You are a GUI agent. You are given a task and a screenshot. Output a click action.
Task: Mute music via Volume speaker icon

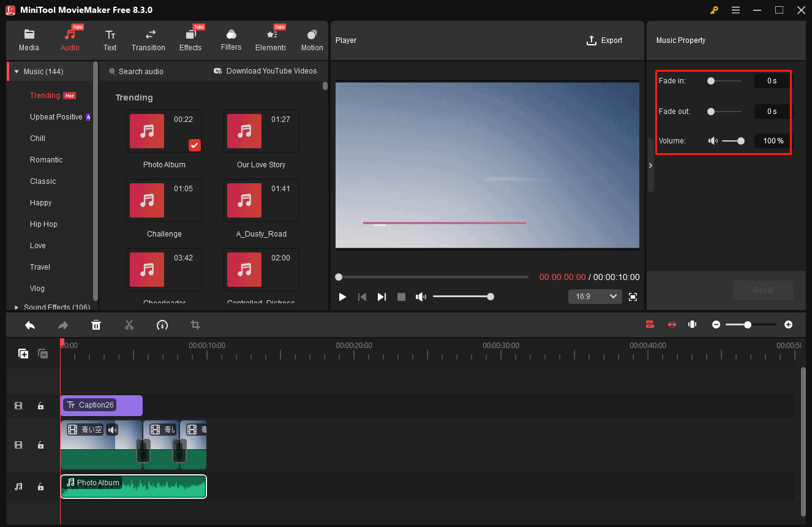pos(713,141)
